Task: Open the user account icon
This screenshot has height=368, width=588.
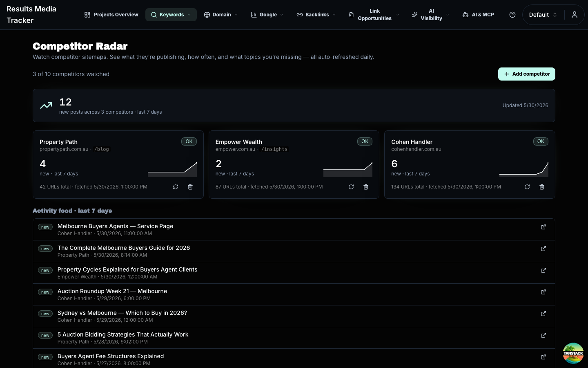Action: pos(575,15)
